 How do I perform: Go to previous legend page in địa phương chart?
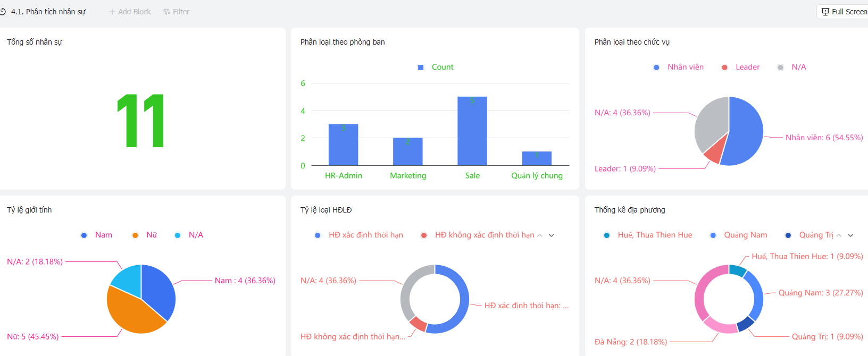click(839, 235)
